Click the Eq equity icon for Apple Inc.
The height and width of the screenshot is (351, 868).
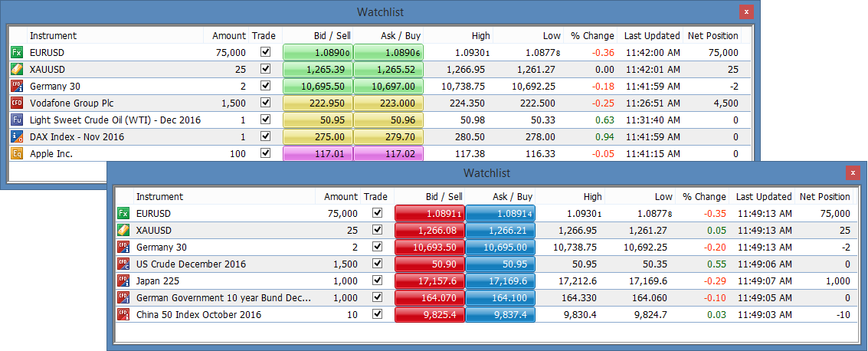click(16, 153)
